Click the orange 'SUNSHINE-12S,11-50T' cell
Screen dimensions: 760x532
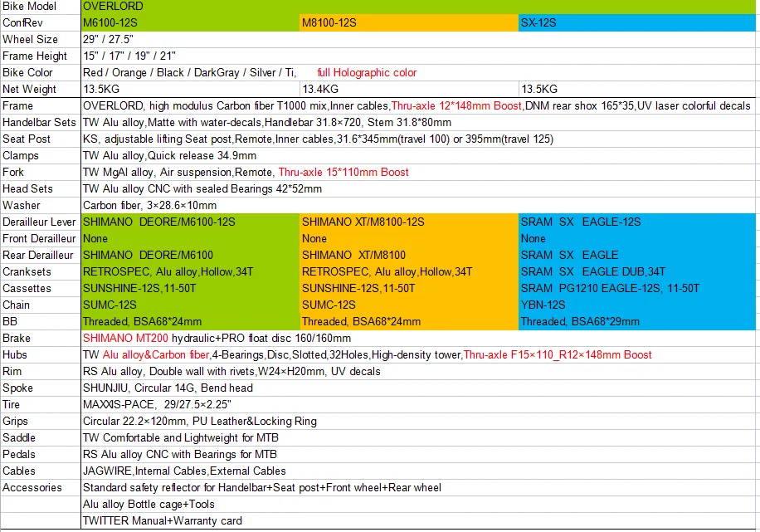click(x=409, y=289)
